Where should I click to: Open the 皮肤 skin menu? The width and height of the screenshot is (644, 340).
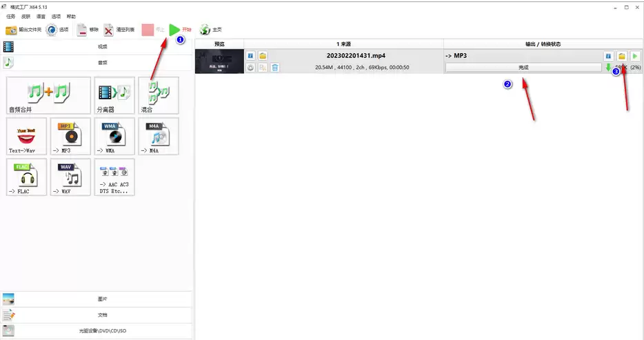click(26, 17)
